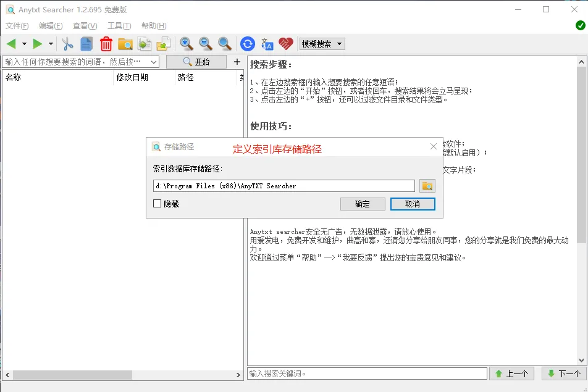
Task: Click the move-to-folder icon
Action: click(x=164, y=44)
